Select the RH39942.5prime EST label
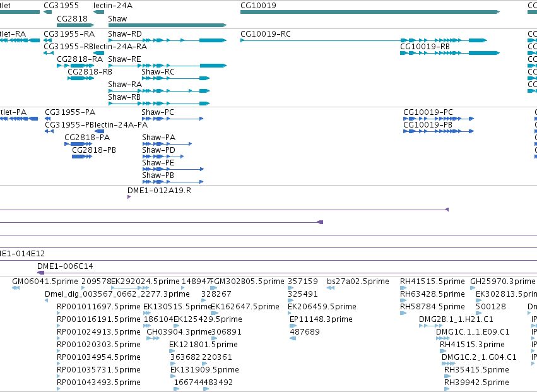This screenshot has height=392, width=537. 476,383
